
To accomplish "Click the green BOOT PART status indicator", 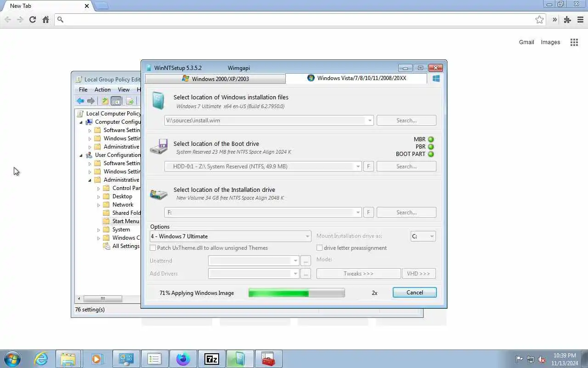I will (x=431, y=154).
